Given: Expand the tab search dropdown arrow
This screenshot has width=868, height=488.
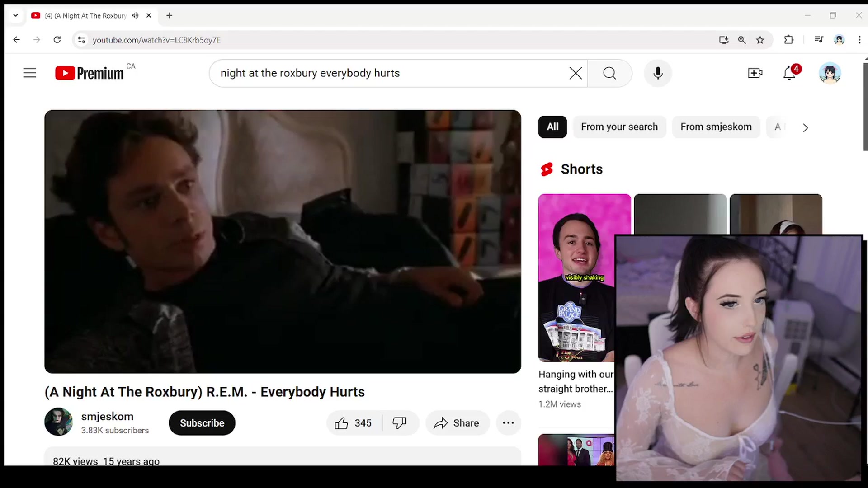Looking at the screenshot, I should coord(15,15).
